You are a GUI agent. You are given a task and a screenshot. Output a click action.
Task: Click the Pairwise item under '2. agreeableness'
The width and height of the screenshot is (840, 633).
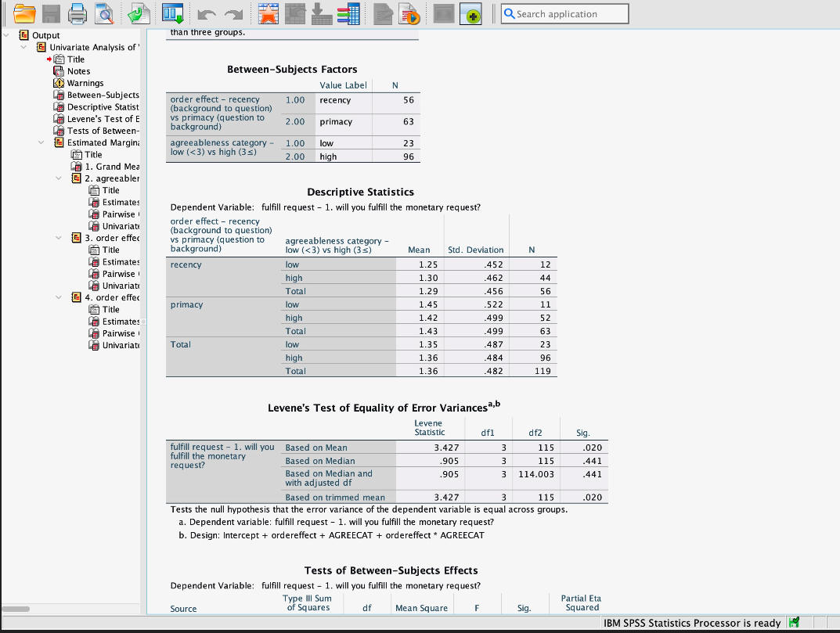click(117, 214)
